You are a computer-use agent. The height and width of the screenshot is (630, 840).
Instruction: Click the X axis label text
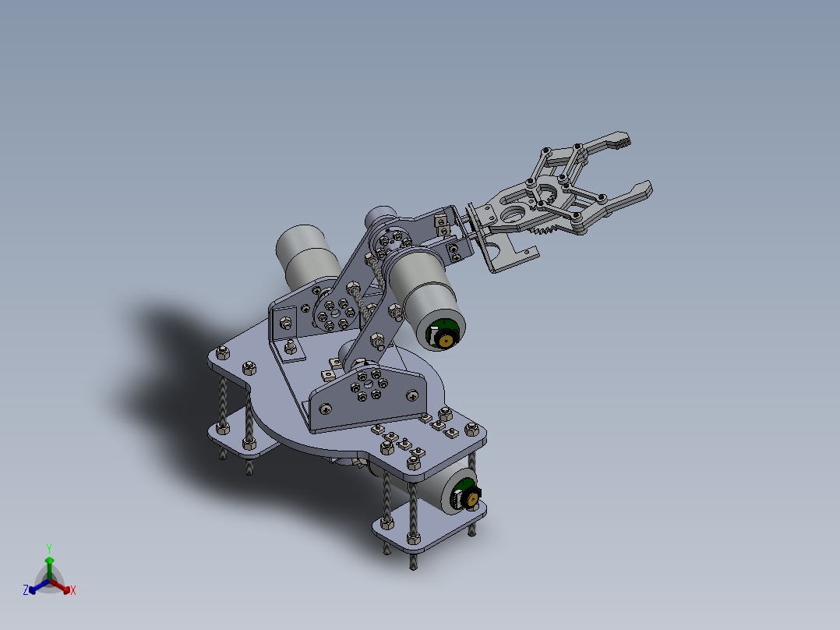coord(73,589)
